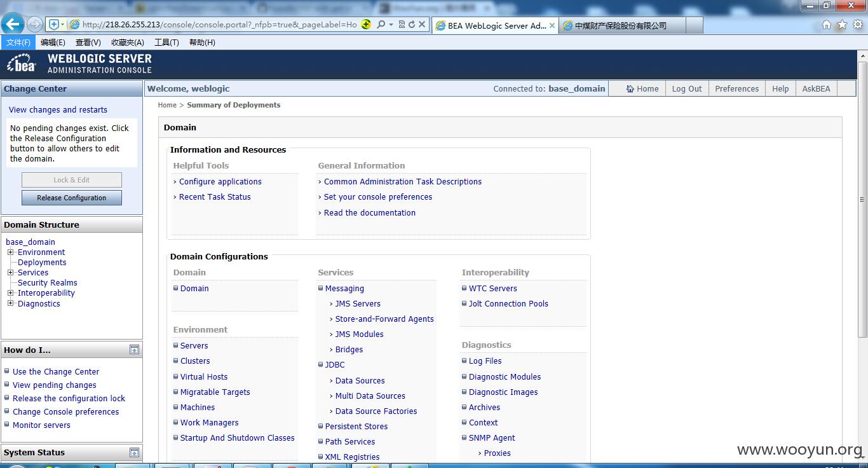Open console Preferences
868x468 pixels.
coord(736,88)
